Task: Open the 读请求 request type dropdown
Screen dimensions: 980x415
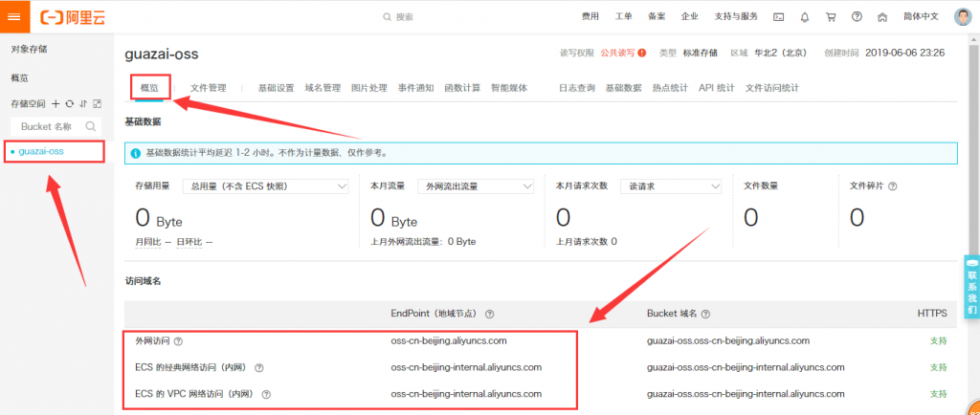Action: [x=671, y=186]
